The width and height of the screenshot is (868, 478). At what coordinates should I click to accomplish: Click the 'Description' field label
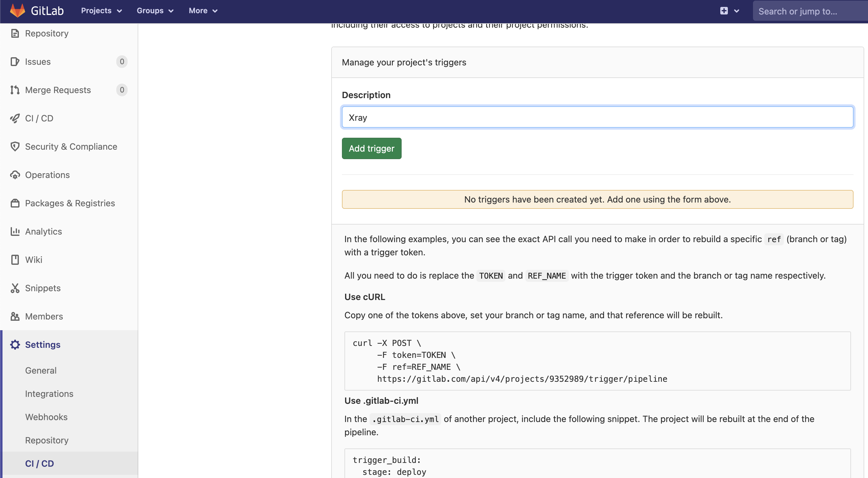coord(366,95)
